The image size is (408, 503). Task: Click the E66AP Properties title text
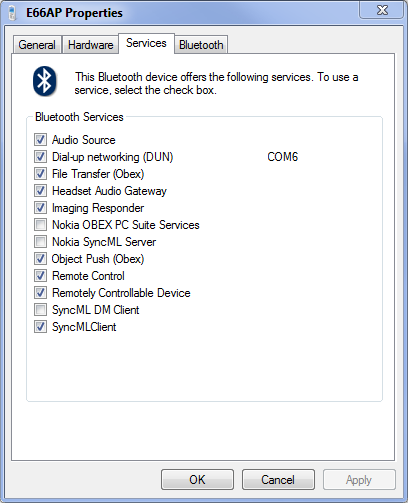74,13
